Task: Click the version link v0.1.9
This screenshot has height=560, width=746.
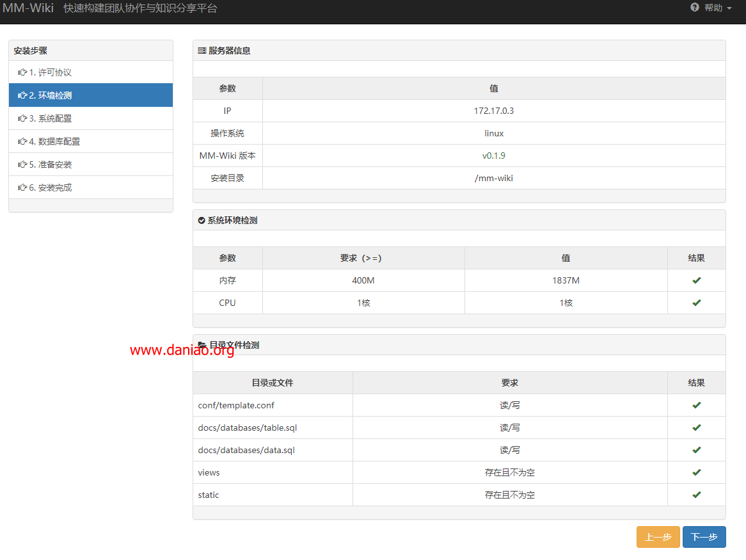Action: pyautogui.click(x=494, y=156)
